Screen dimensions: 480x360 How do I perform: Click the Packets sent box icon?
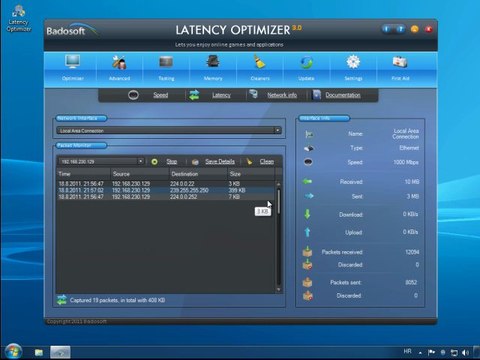pos(307,282)
